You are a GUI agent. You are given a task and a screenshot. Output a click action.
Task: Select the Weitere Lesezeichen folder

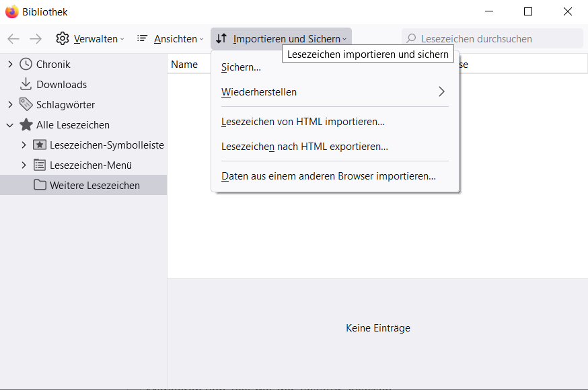point(94,186)
